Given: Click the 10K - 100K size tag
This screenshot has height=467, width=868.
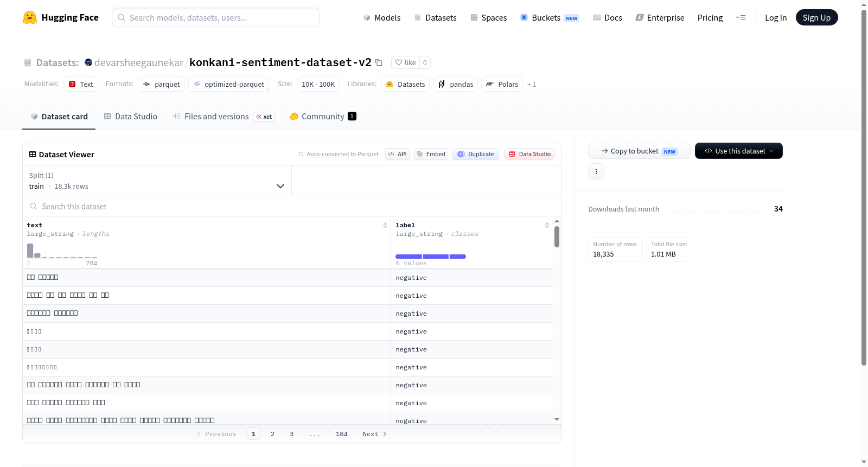Looking at the screenshot, I should [x=318, y=84].
